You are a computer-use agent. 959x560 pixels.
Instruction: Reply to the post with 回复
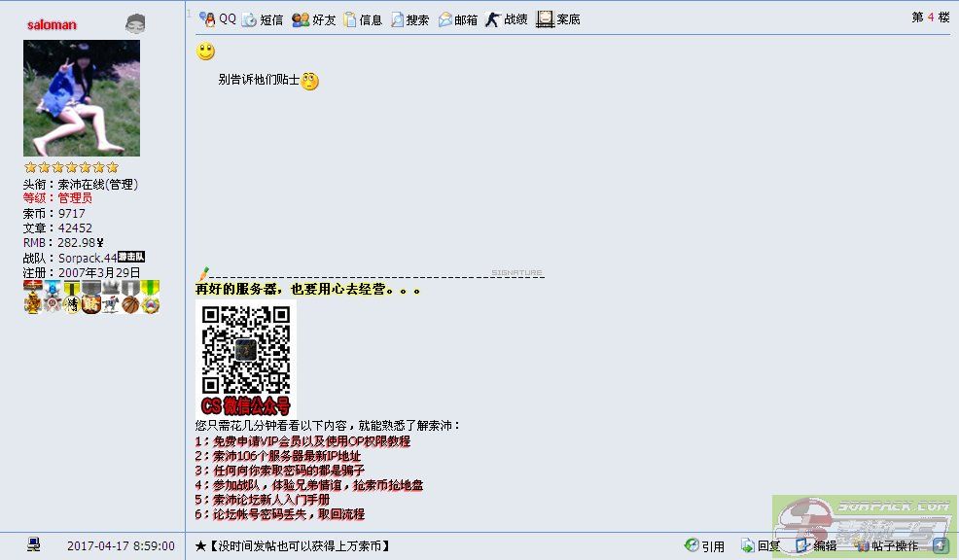click(761, 545)
